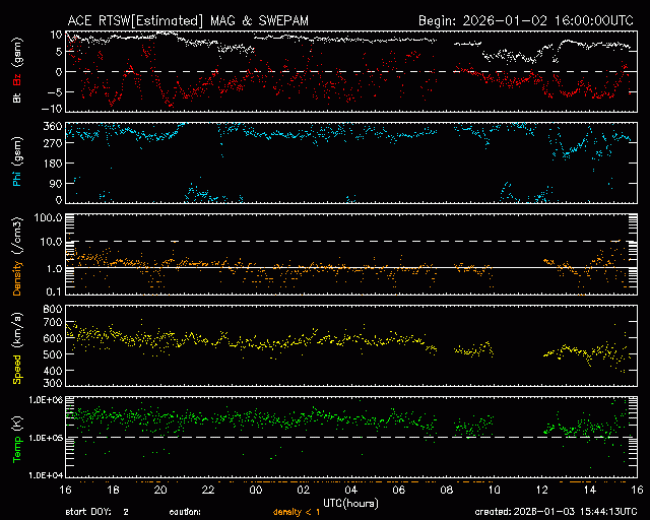Screen dimensions: 650x520
Task: Click the 06 hour label on the time axis
Action: click(x=399, y=490)
